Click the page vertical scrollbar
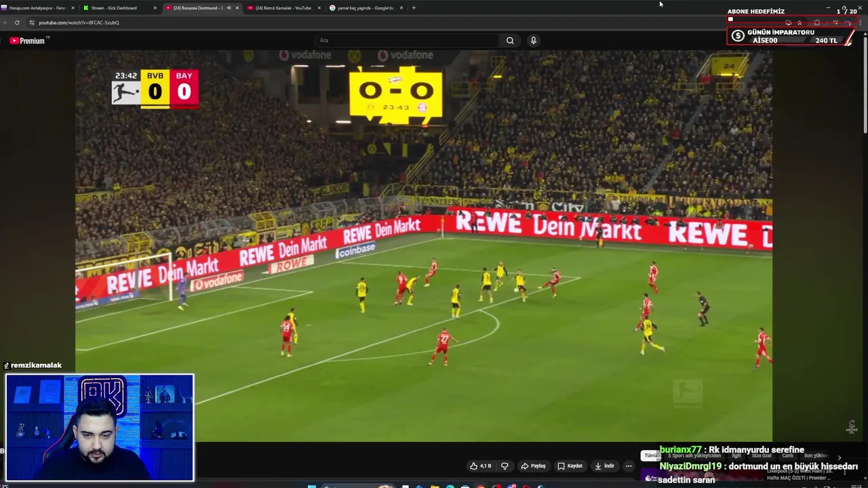868x488 pixels. click(865, 85)
